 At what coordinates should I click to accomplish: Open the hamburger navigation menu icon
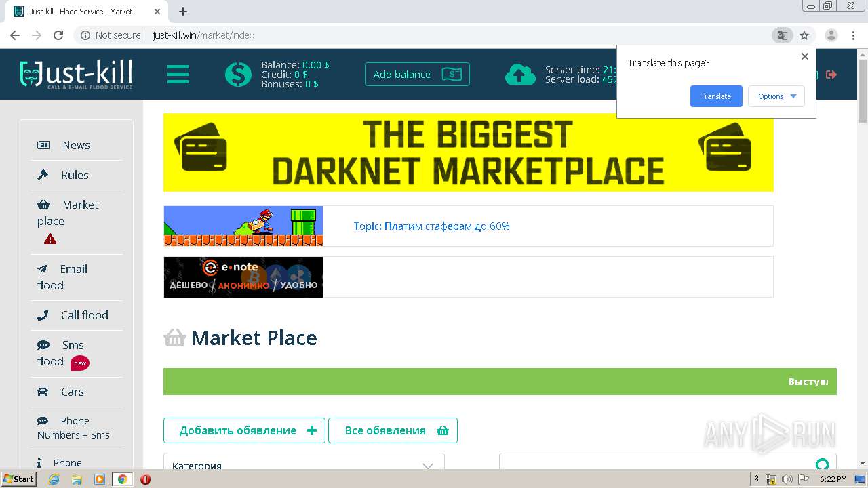click(178, 74)
